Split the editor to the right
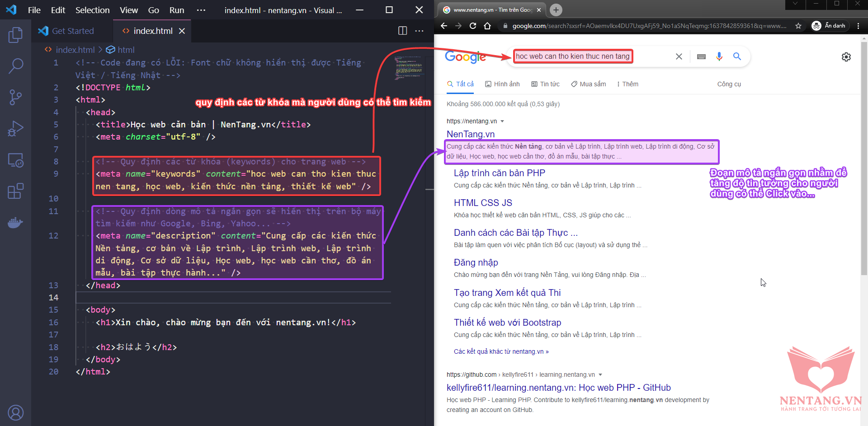The image size is (868, 426). [x=402, y=31]
